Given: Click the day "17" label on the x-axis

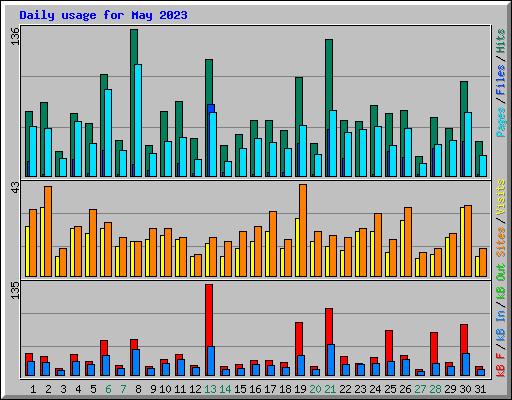Looking at the screenshot, I should click(270, 389).
